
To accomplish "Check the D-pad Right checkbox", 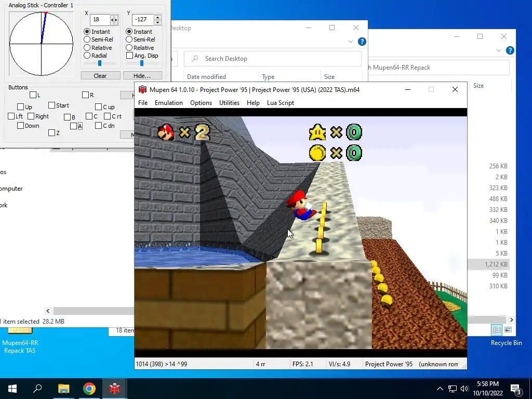I will [31, 116].
